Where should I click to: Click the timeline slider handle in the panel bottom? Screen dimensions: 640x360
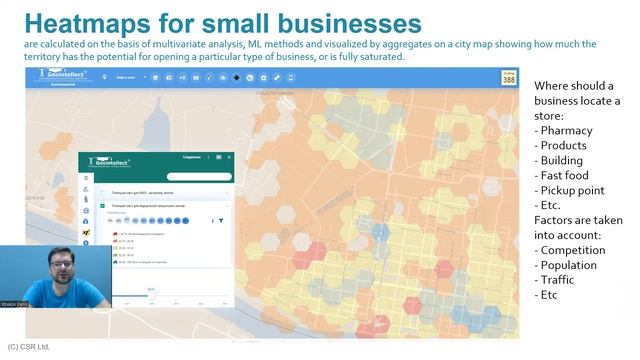click(152, 296)
